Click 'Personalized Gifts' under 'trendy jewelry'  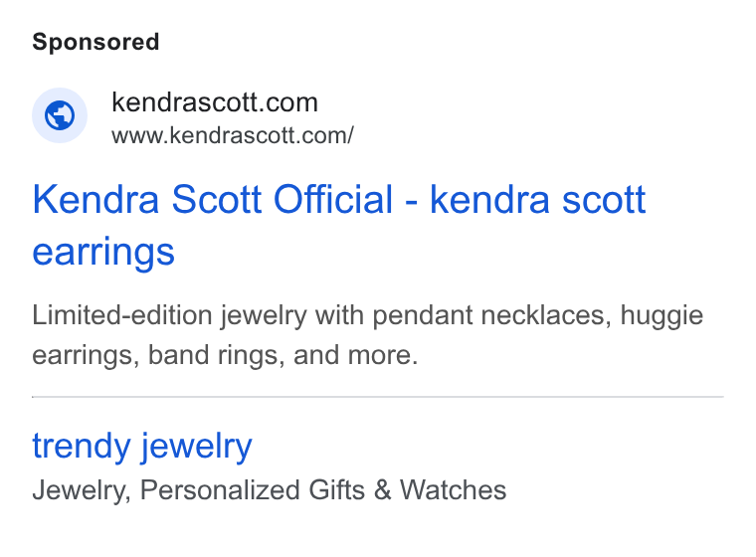coord(253,490)
